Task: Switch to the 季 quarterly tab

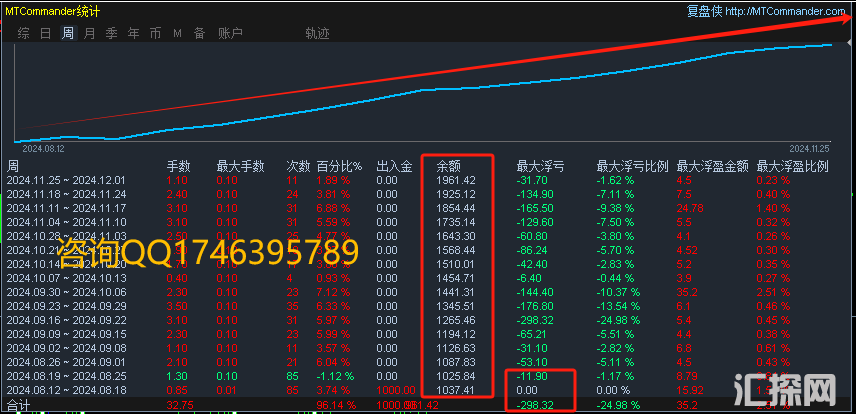Action: point(112,33)
